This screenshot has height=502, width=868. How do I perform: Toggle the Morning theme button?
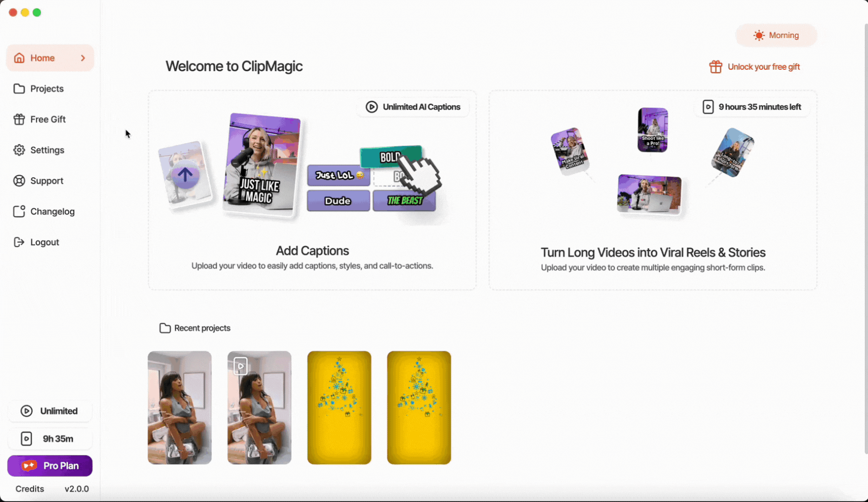tap(776, 35)
